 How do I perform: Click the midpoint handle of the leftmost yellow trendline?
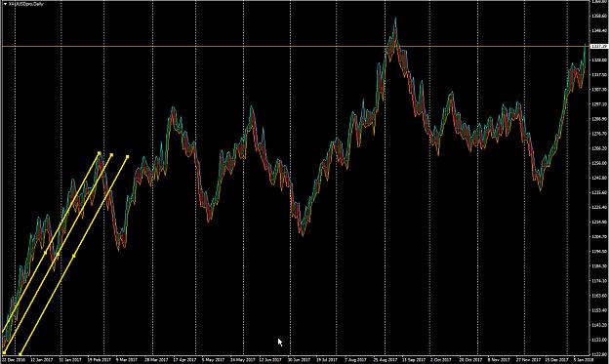click(45, 253)
